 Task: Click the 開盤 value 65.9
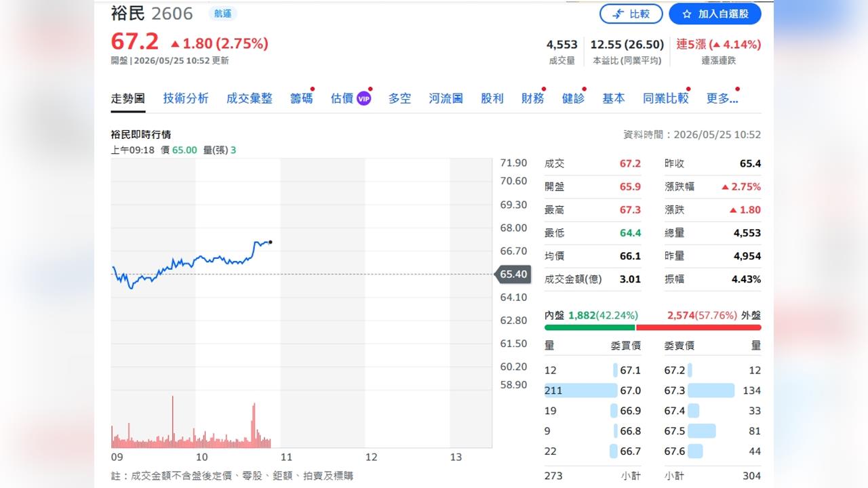click(630, 187)
